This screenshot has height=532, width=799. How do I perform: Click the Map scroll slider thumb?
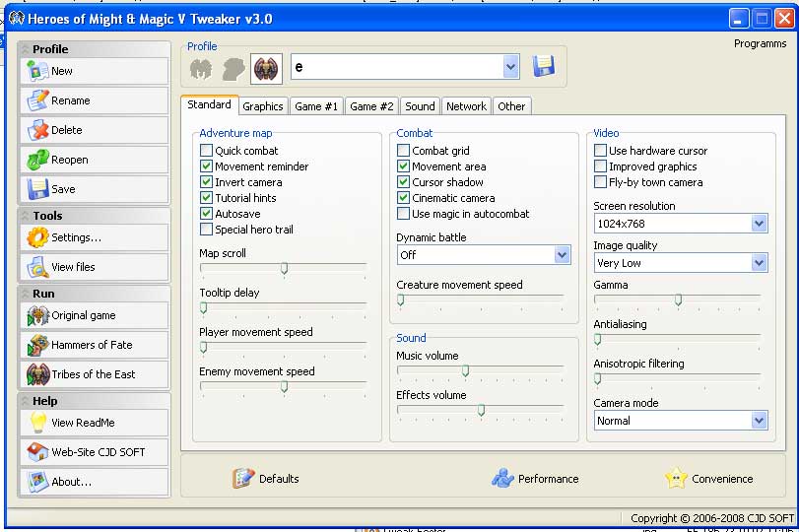tap(285, 269)
